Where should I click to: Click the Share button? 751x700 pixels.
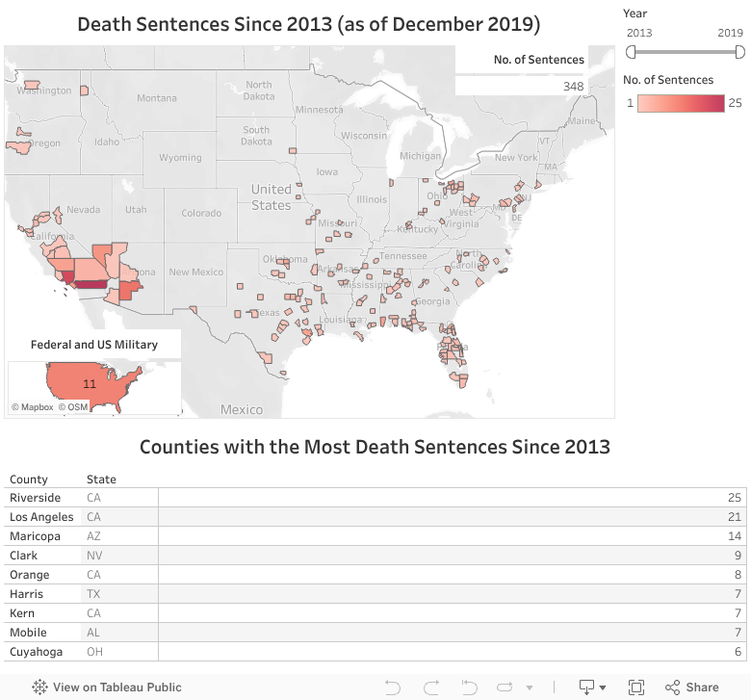pos(691,687)
